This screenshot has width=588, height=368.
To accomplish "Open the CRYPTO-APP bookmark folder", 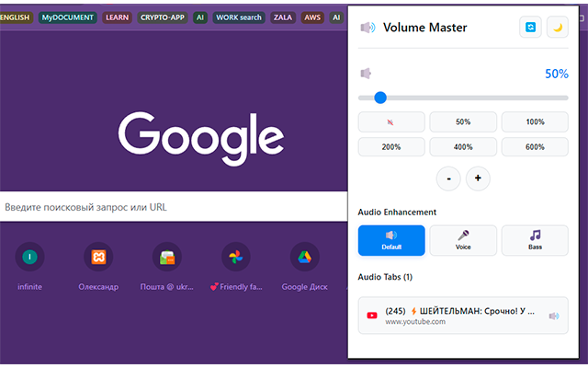I will tap(163, 17).
